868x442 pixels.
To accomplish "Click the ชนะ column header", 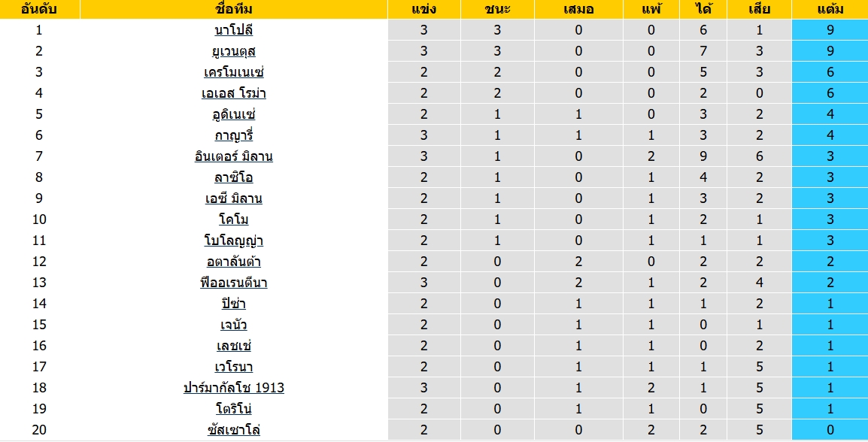I will tap(498, 10).
